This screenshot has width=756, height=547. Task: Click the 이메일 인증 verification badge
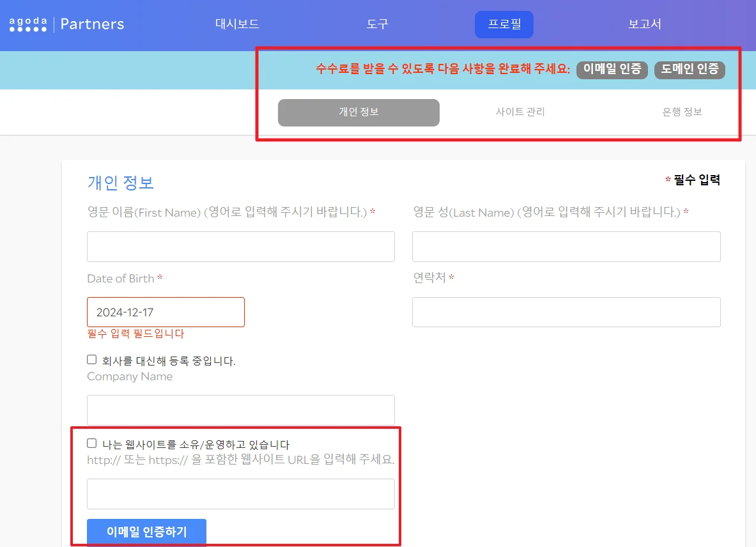tap(612, 70)
